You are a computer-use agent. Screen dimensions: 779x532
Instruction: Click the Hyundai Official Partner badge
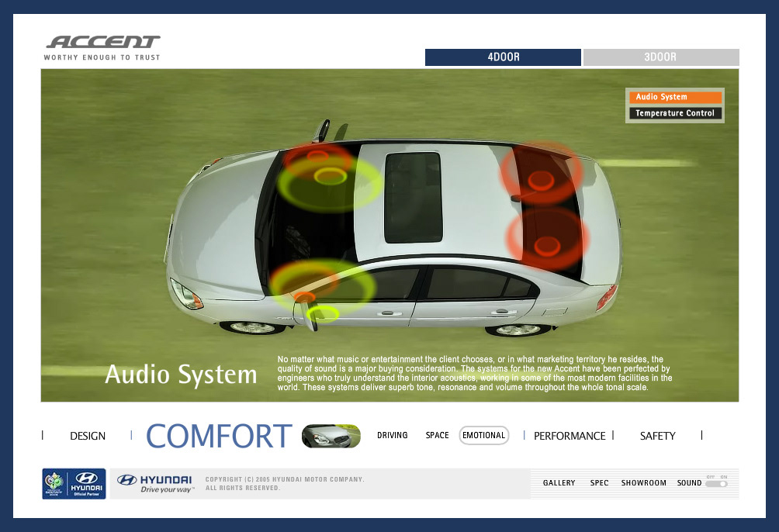click(x=74, y=484)
